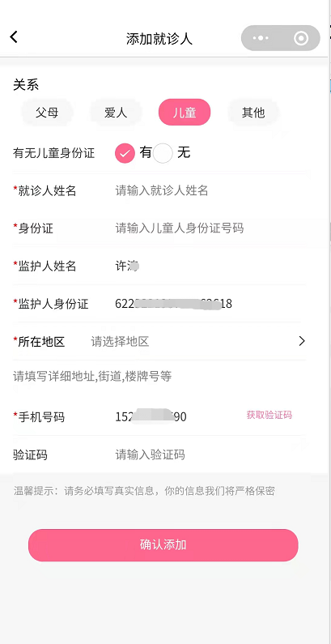The width and height of the screenshot is (331, 644).
Task: Select the 有 radio for child ID
Action: [x=125, y=154]
